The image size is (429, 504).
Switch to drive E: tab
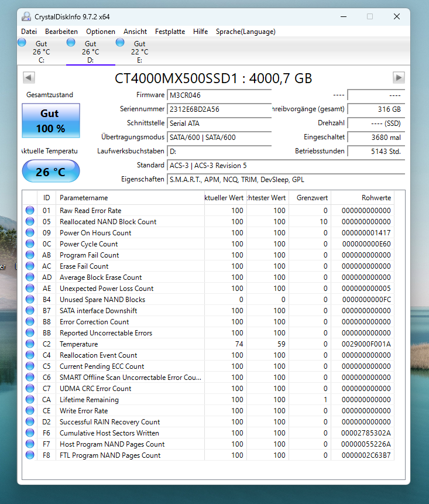pos(140,52)
